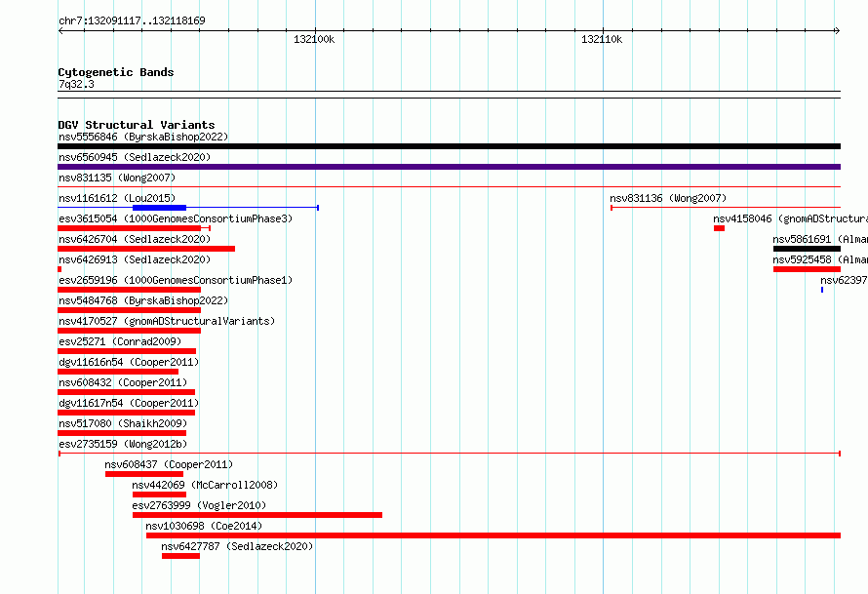Click the chr7:132091117..132118169 coordinates text

pos(132,20)
